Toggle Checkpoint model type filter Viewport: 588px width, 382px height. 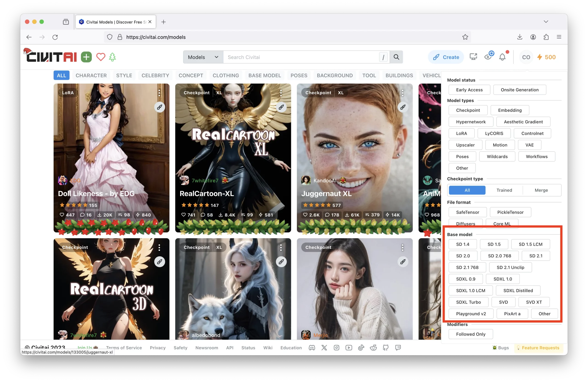pos(468,110)
